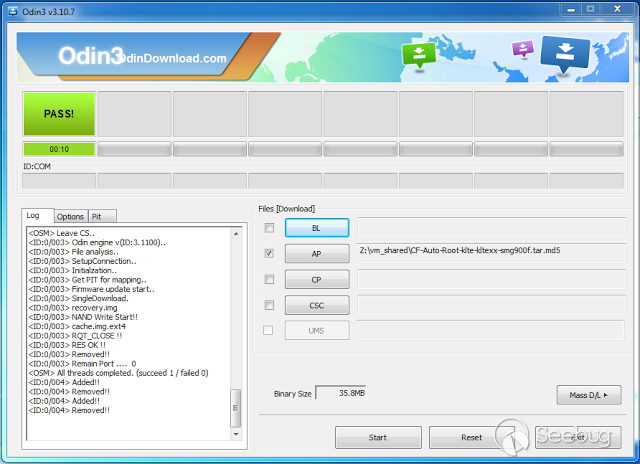Tick the CP file checkbox
The height and width of the screenshot is (464, 640).
269,280
